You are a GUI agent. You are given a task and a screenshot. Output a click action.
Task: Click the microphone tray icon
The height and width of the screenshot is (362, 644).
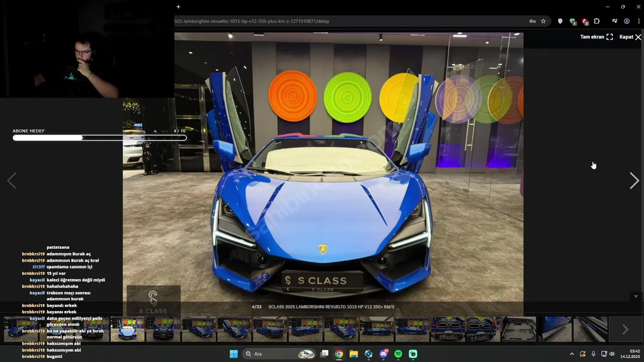click(x=594, y=354)
